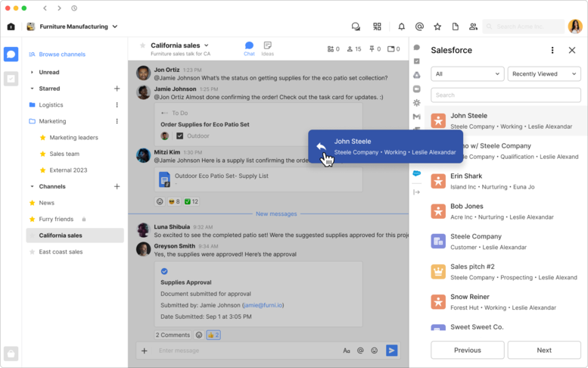Open the bag icon at bottom left
Image resolution: width=588 pixels, height=368 pixels.
[x=11, y=354]
